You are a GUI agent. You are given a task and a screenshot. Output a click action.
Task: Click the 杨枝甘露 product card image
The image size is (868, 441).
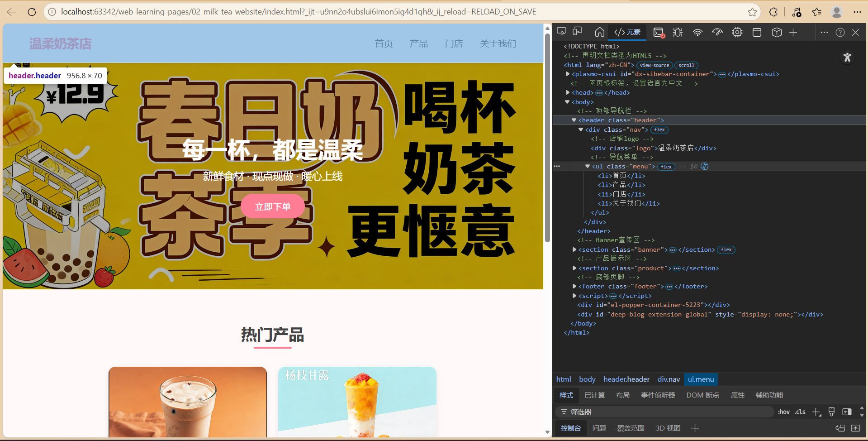click(357, 402)
